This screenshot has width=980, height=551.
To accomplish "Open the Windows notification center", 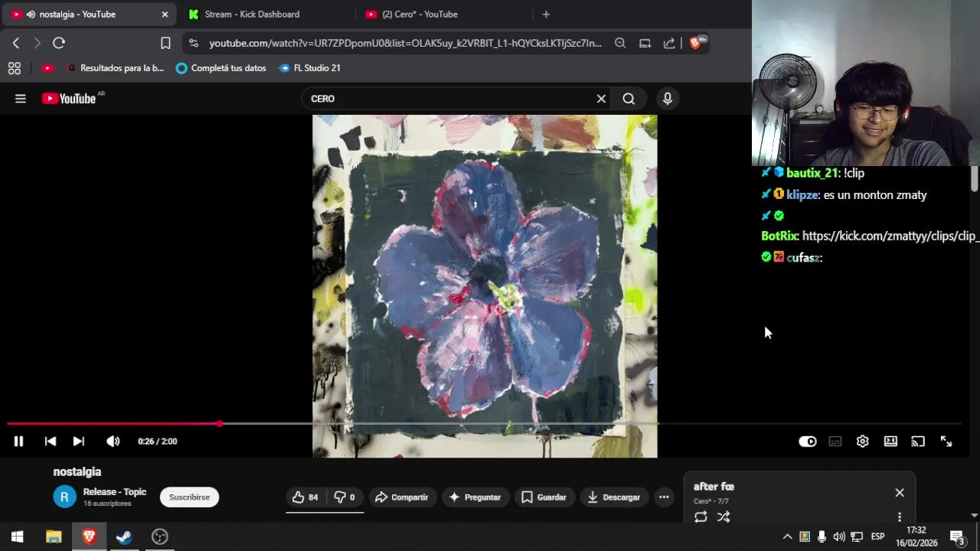I will click(x=957, y=536).
